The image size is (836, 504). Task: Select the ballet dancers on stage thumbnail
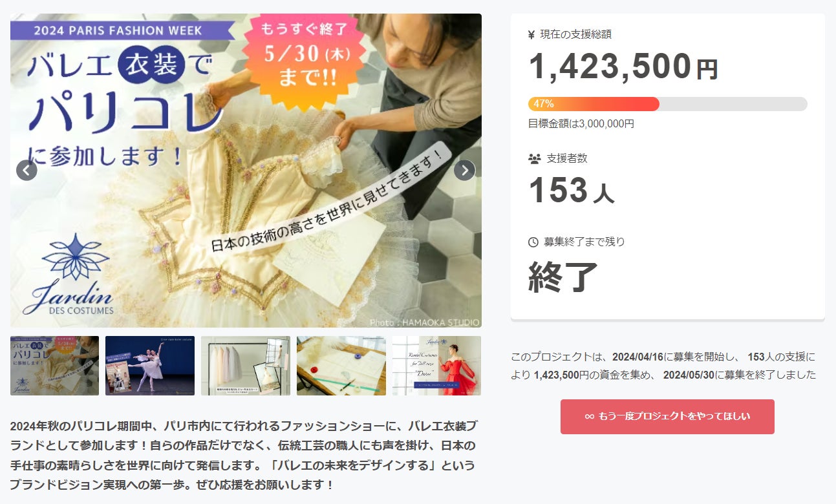[150, 366]
